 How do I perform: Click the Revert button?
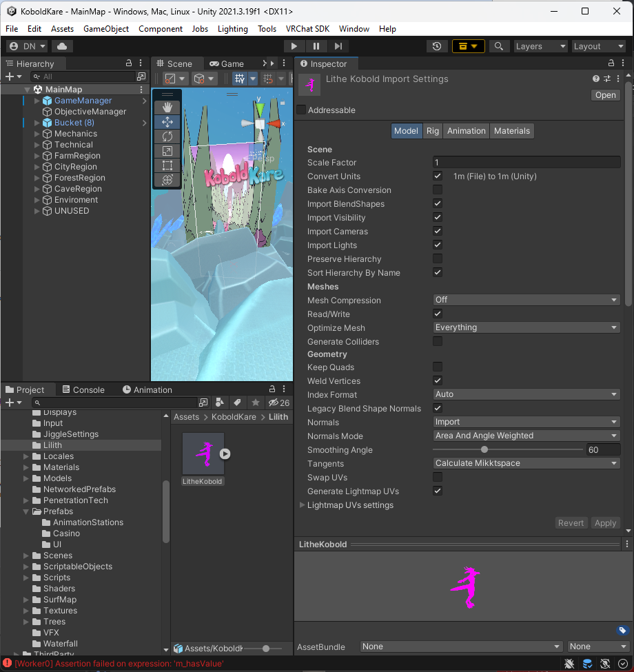point(571,523)
